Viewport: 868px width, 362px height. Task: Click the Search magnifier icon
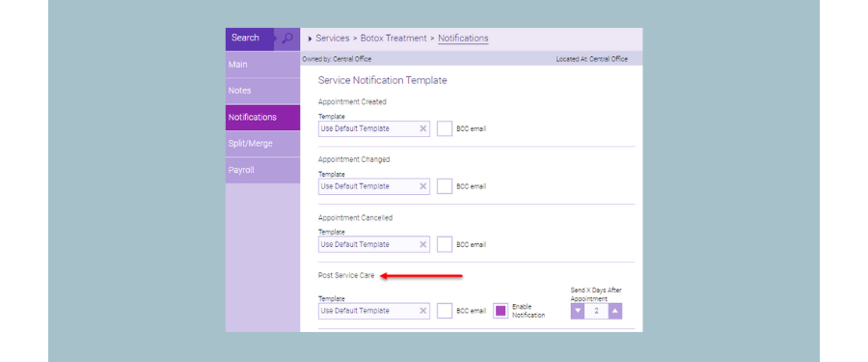tap(287, 39)
